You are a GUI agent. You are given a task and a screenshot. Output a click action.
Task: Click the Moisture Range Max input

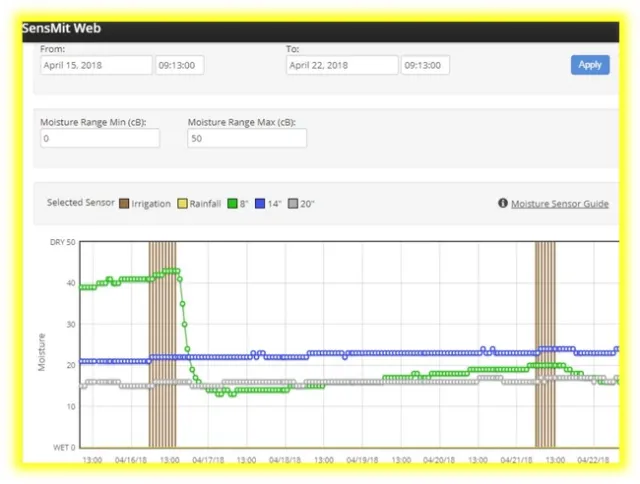(x=247, y=138)
